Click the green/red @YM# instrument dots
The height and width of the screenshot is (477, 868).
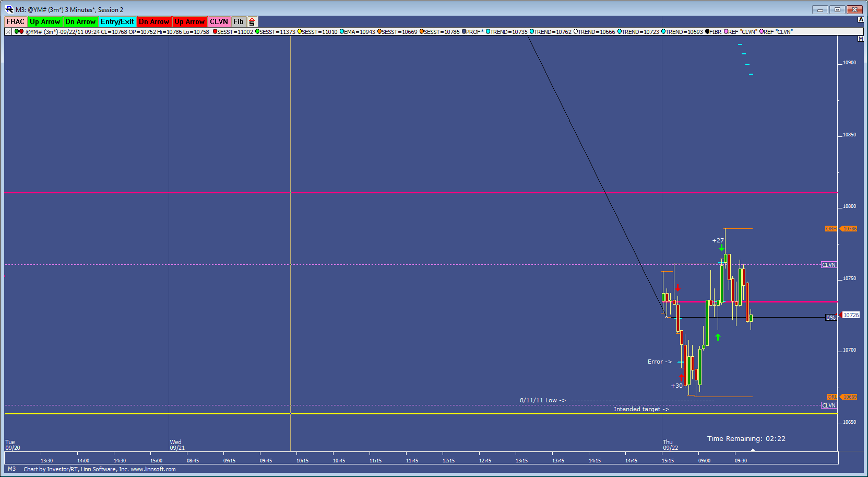pos(19,32)
